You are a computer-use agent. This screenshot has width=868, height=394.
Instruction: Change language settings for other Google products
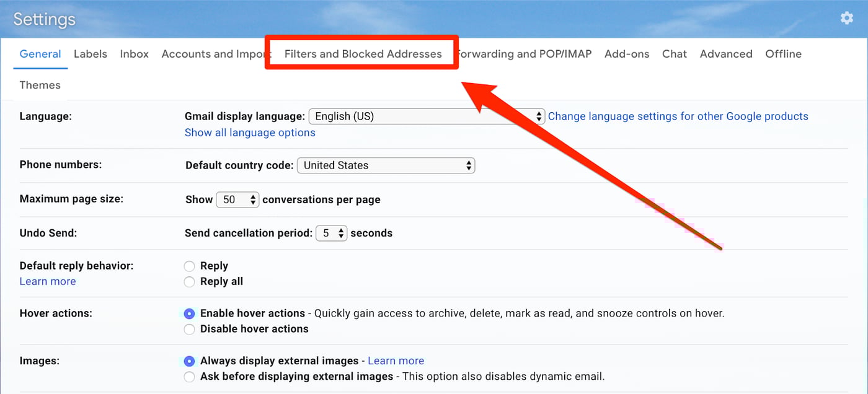click(x=678, y=116)
